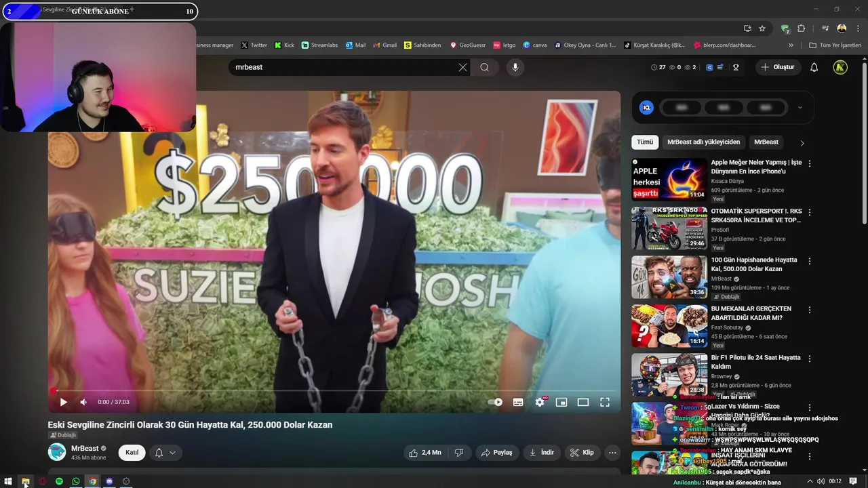Open Spotify from taskbar
This screenshot has width=868, height=488.
tap(59, 481)
